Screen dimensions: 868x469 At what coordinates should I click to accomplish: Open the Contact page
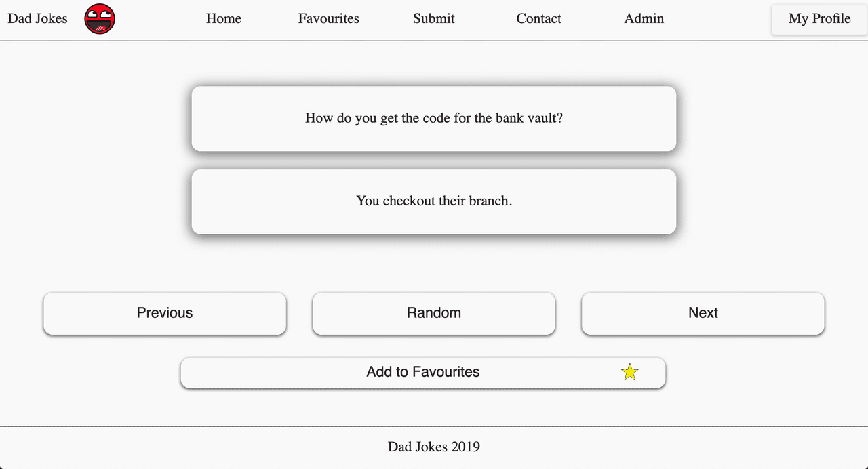(x=538, y=18)
